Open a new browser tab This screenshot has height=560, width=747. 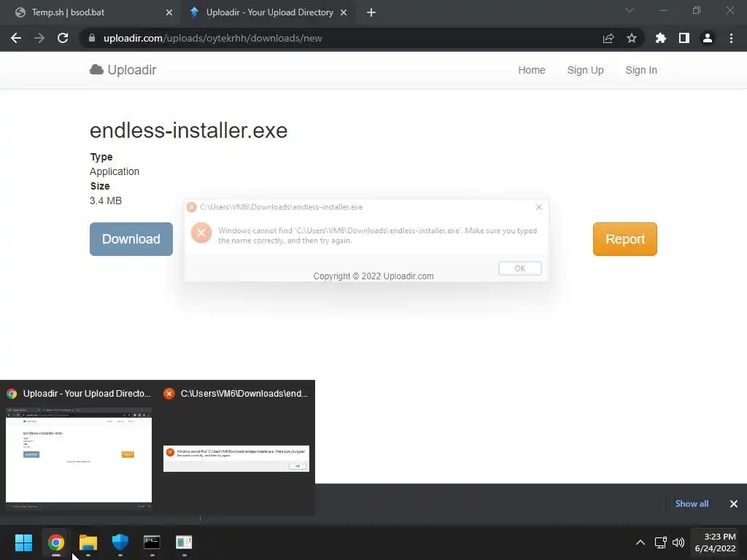click(x=371, y=12)
